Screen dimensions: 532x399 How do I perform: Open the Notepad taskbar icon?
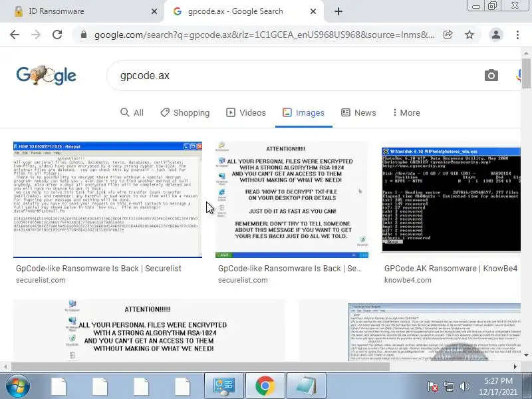coord(307,386)
